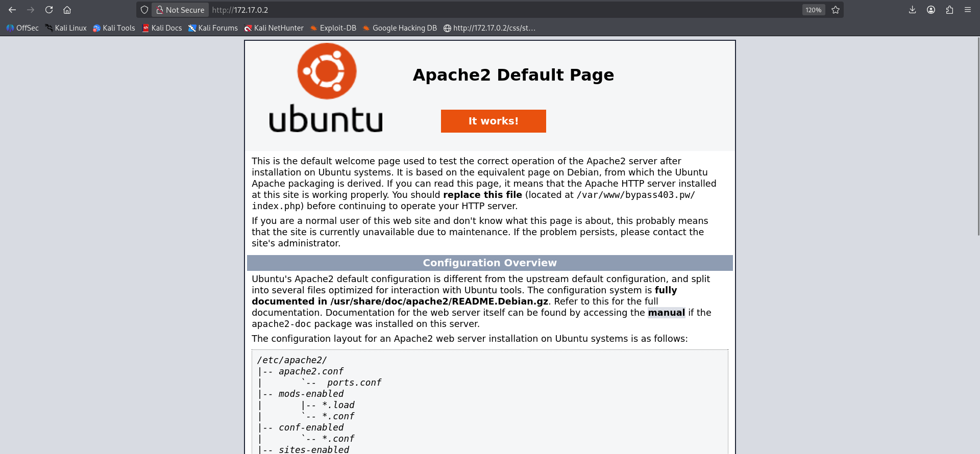
Task: Click the /var/www/bypass403.pw/ path text
Action: point(635,195)
